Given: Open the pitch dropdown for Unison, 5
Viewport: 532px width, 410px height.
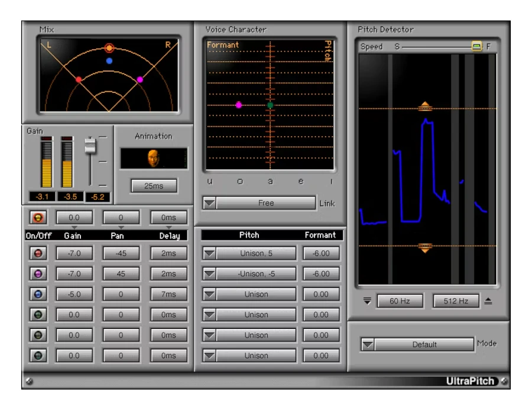Looking at the screenshot, I should (209, 253).
